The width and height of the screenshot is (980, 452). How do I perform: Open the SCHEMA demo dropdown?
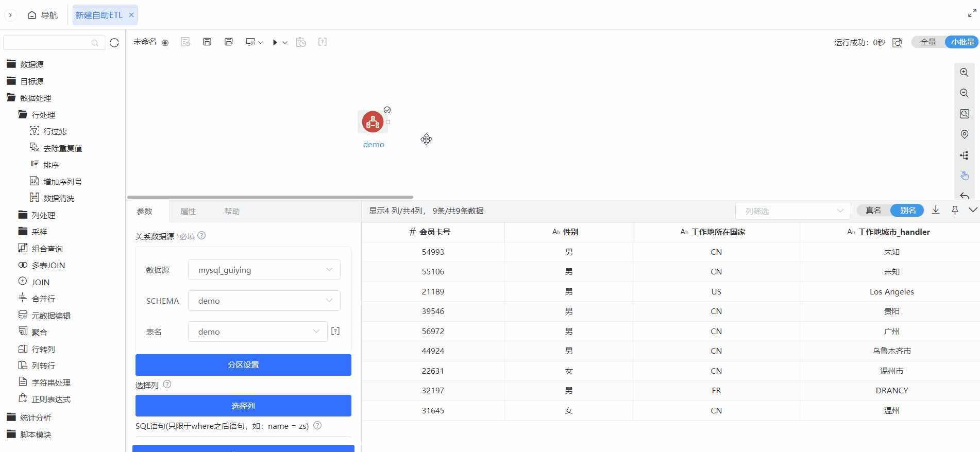(264, 301)
